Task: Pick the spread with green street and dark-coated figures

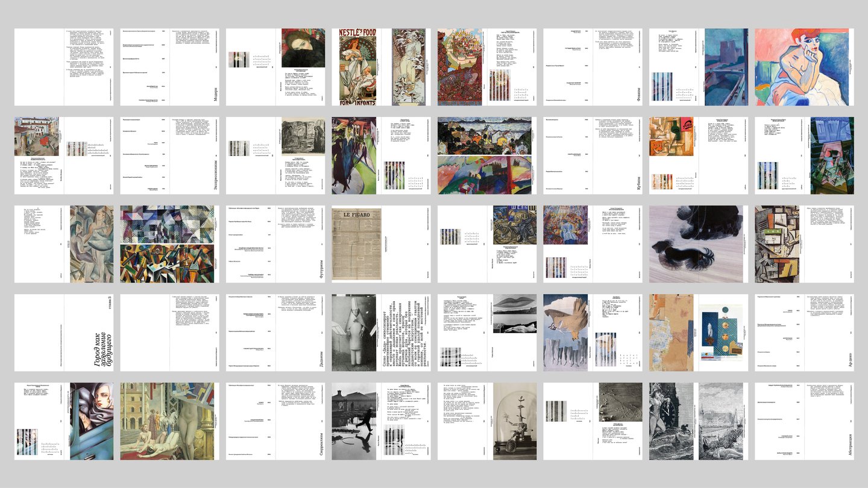Action: click(381, 155)
